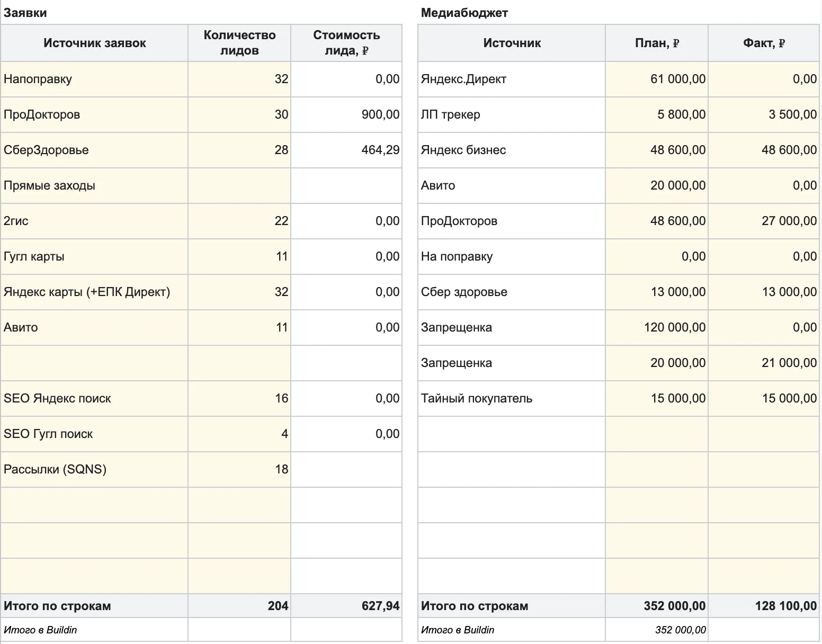Viewport: 822px width, 644px height.
Task: Click the "SEO Гугл поиск" cell
Action: tap(94, 434)
